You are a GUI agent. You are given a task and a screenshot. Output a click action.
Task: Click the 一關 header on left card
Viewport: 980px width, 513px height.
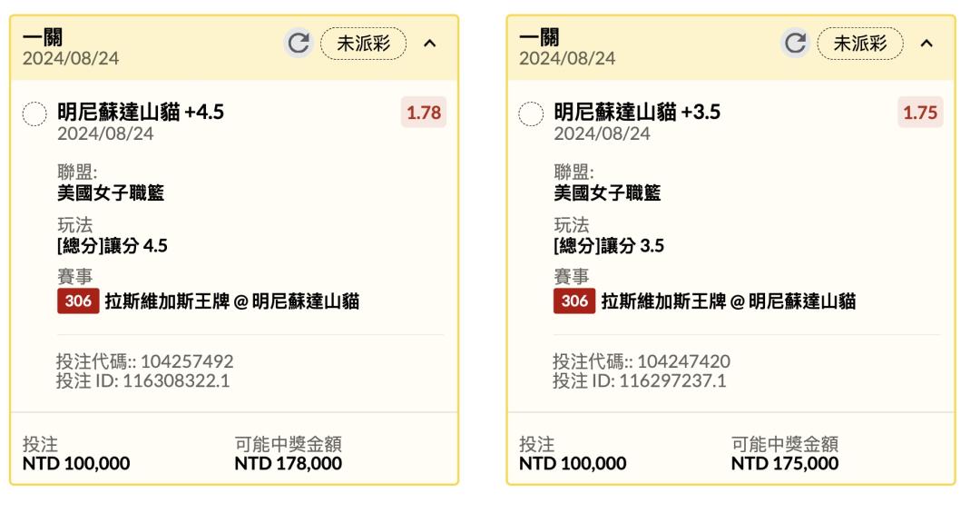coord(43,37)
